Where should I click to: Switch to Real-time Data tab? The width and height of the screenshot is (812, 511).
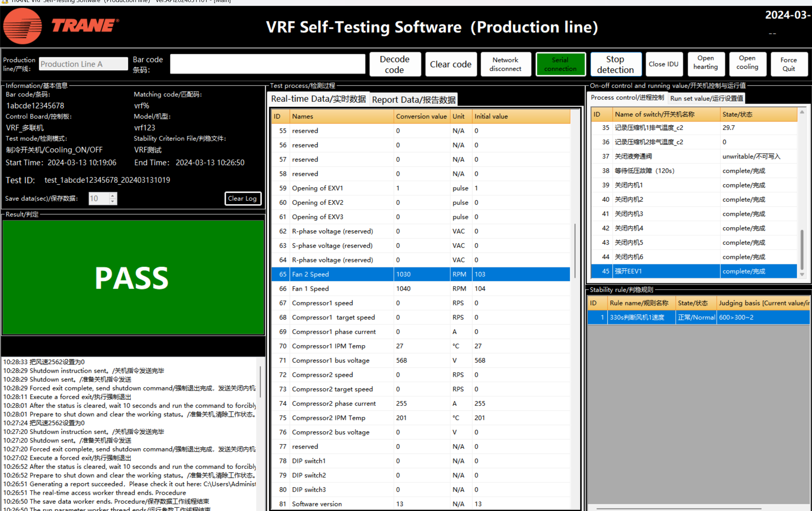pos(318,99)
